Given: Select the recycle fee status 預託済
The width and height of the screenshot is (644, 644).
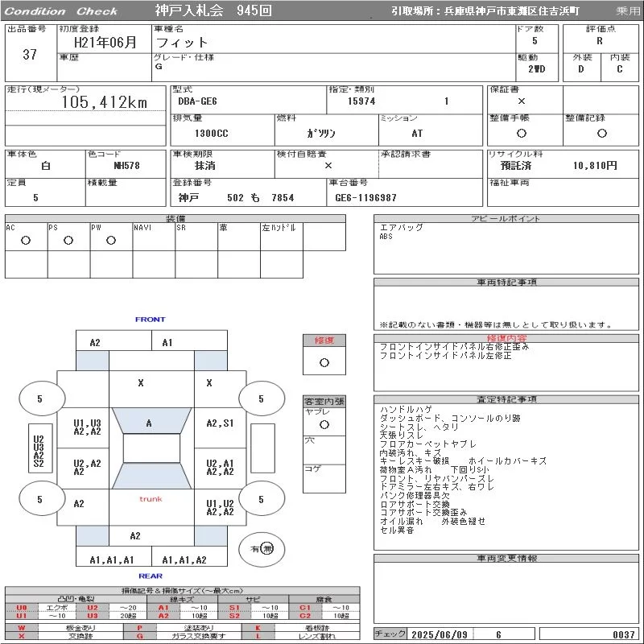Looking at the screenshot, I should [516, 166].
